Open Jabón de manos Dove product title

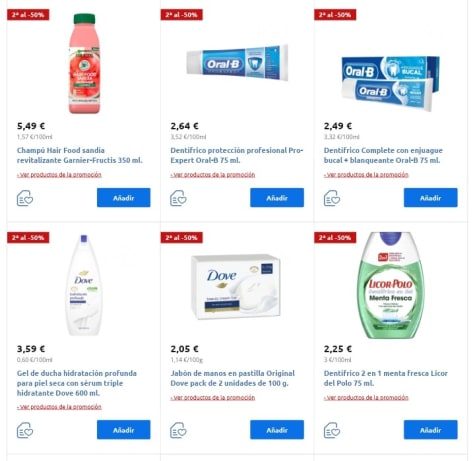coord(233,378)
